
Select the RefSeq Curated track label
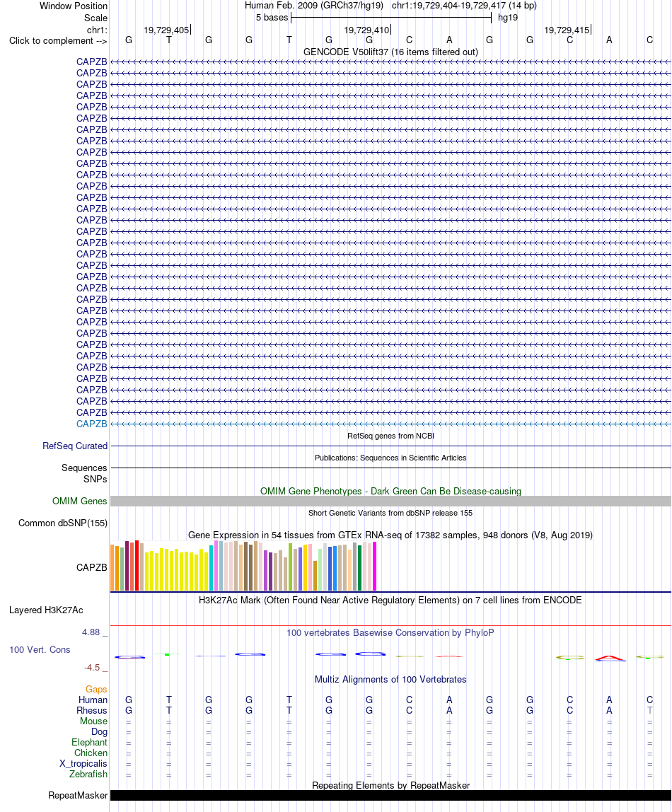point(75,446)
